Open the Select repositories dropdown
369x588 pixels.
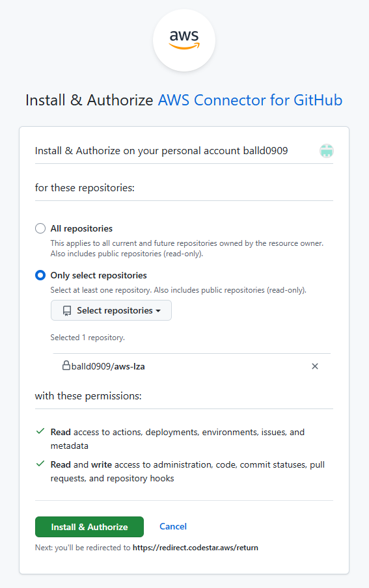(111, 310)
